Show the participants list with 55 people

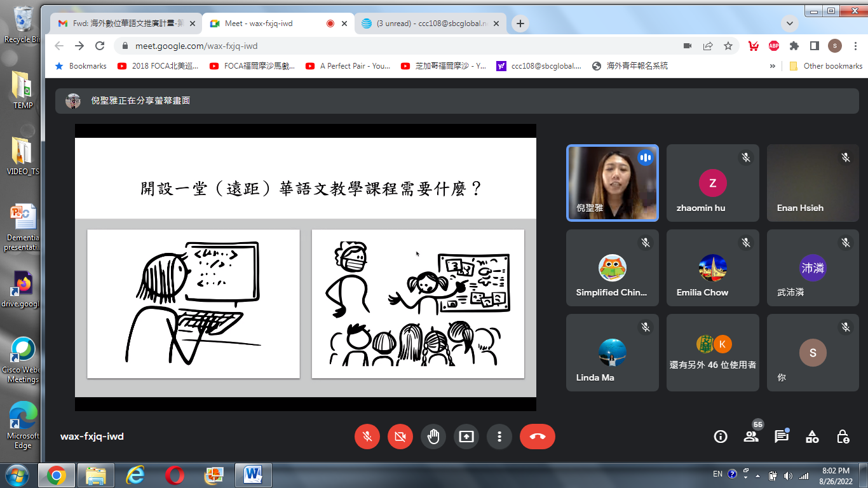[750, 437]
